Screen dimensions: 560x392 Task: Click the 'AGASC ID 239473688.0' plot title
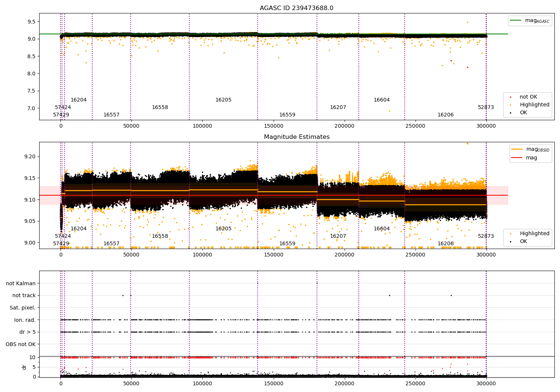pos(296,8)
